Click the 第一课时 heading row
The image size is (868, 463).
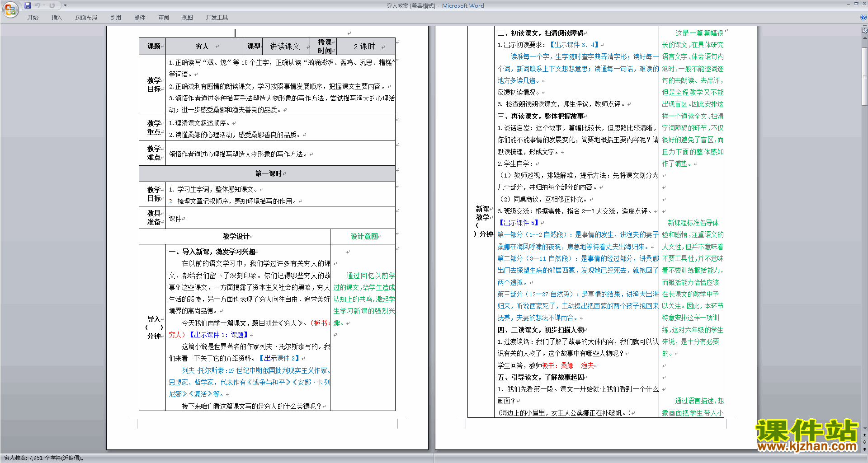267,173
